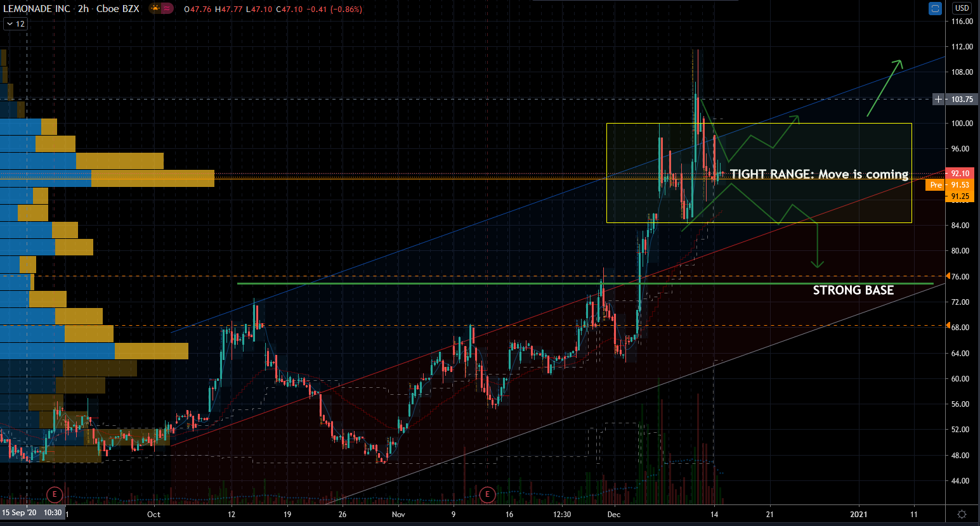The width and height of the screenshot is (980, 526).
Task: Click the September earnings E marker
Action: (55, 494)
